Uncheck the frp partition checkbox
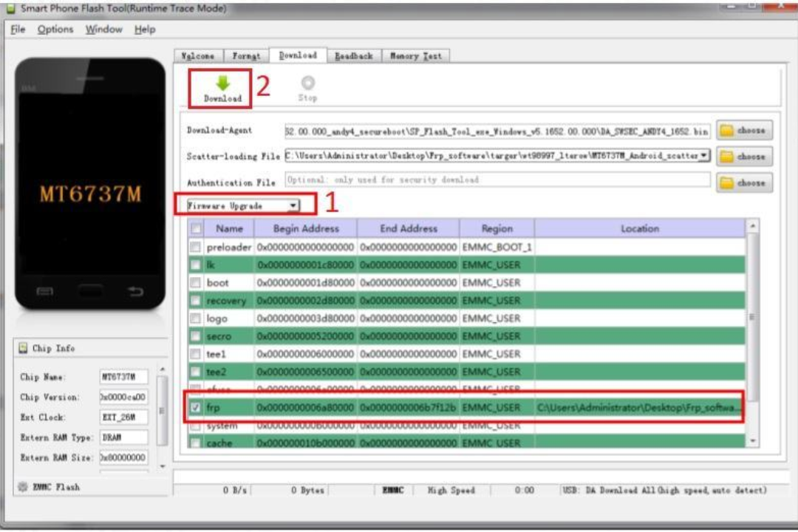The width and height of the screenshot is (798, 532). point(195,407)
